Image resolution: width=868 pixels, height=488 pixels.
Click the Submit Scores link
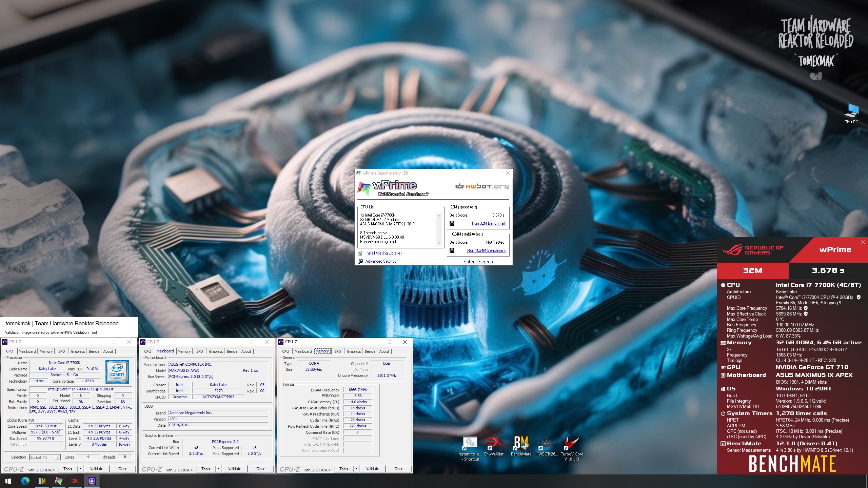(x=478, y=262)
